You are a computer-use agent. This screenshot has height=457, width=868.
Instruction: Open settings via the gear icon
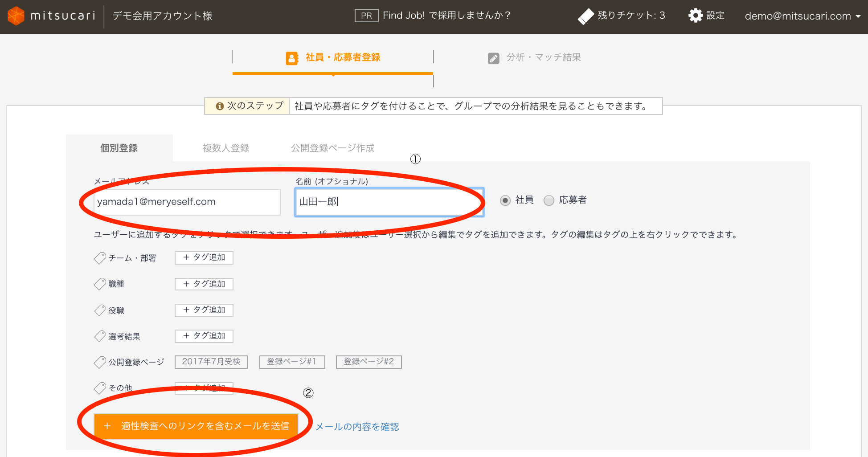(x=695, y=16)
